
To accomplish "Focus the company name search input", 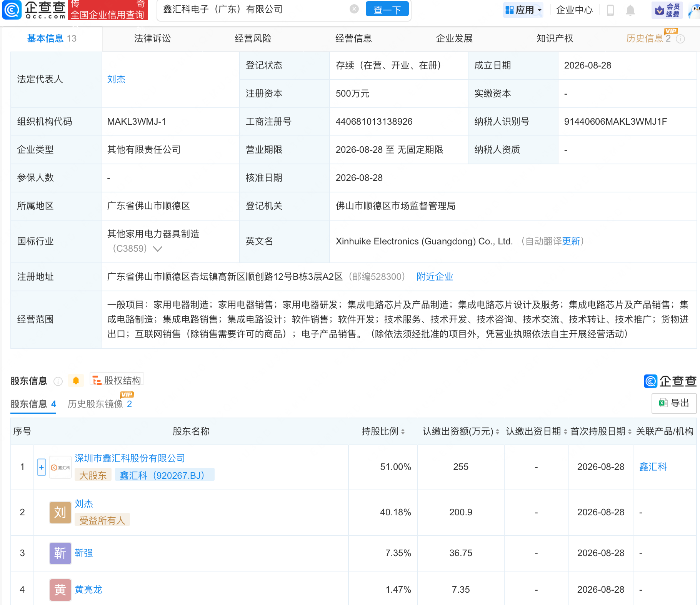I will coord(254,10).
